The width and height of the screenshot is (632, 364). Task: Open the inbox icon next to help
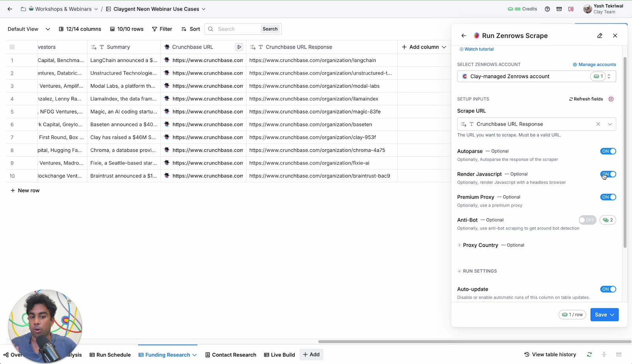559,9
